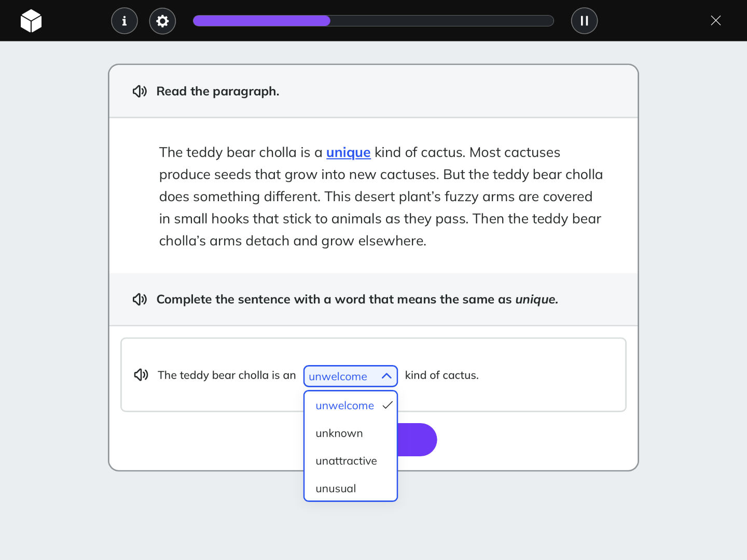Play audio for the sentence completion prompt
747x560 pixels.
coord(139,299)
